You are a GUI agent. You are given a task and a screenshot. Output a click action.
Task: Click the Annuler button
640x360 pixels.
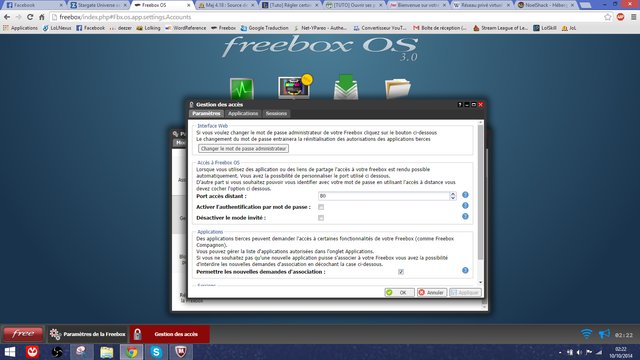(431, 292)
